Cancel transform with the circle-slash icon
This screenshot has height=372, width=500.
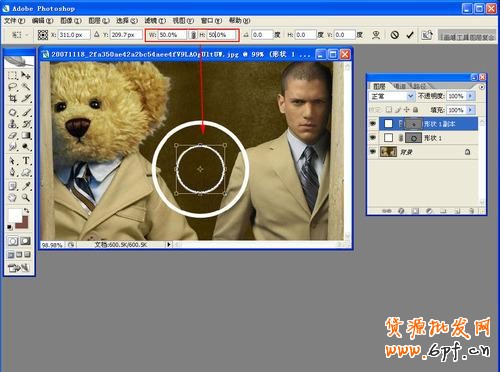tap(395, 35)
